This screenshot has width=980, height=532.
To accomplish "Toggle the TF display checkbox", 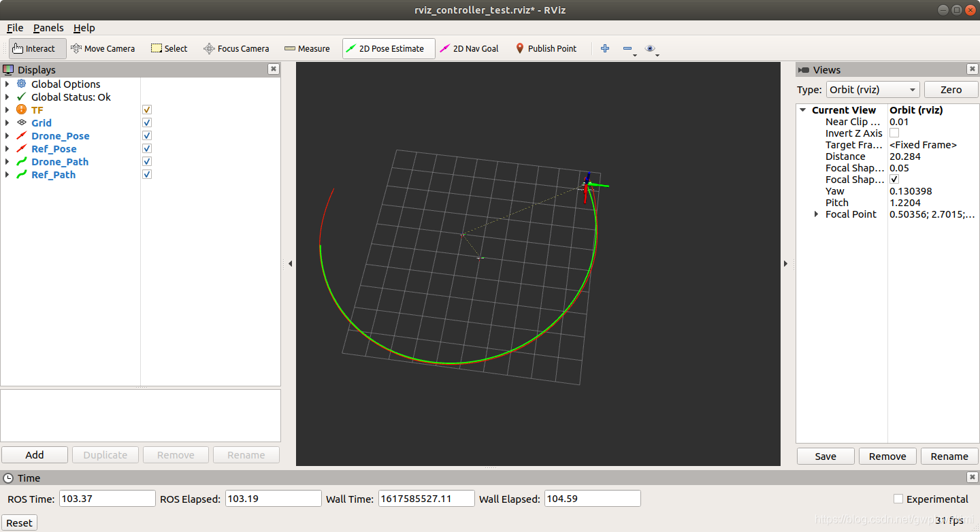I will click(x=147, y=110).
